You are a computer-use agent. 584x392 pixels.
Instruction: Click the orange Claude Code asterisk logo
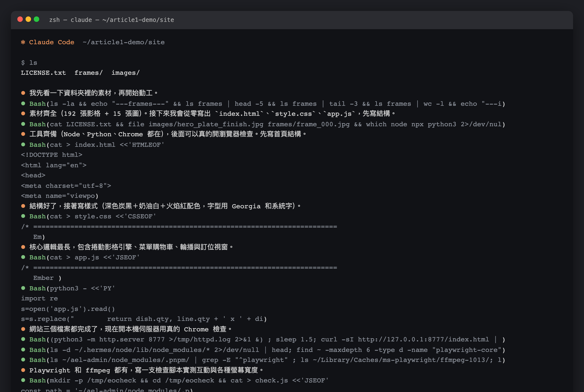pyautogui.click(x=23, y=42)
